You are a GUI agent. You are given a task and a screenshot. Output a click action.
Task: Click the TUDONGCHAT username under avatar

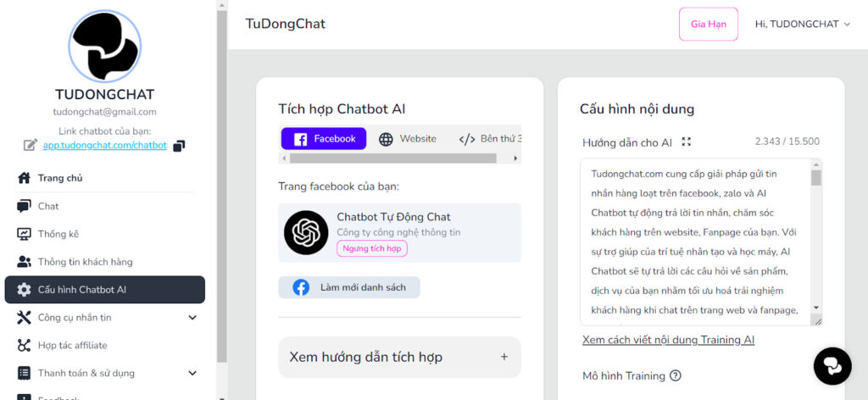click(x=104, y=95)
